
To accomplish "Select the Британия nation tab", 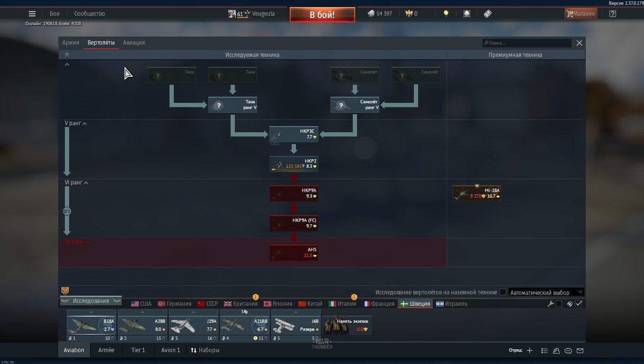I will pos(241,304).
